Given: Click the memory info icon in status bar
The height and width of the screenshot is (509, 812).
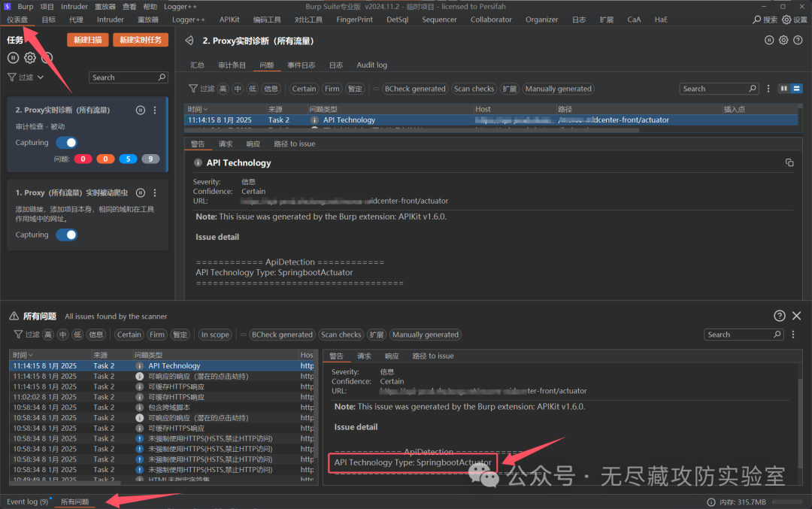Looking at the screenshot, I should click(711, 501).
